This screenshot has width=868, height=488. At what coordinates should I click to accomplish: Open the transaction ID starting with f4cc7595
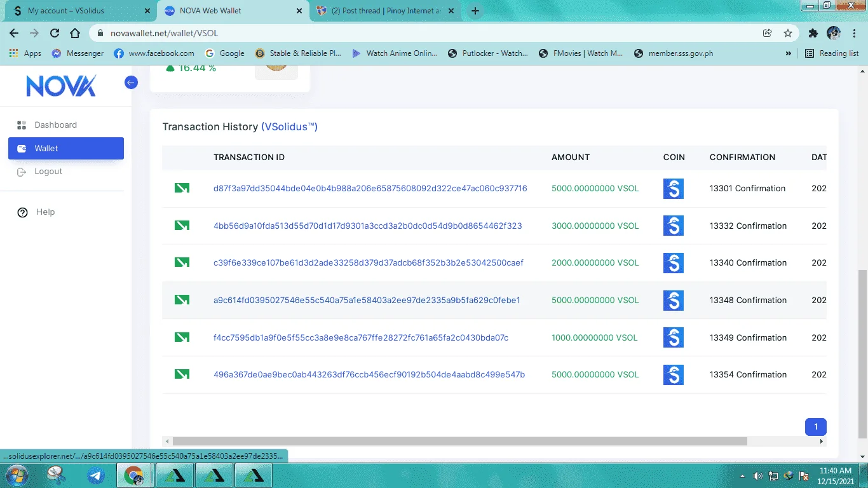click(x=361, y=337)
